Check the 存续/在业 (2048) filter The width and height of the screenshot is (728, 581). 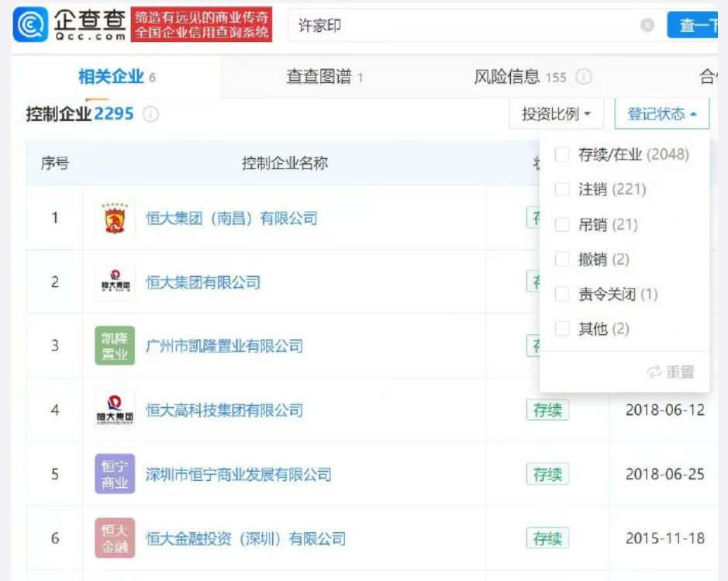pos(562,155)
